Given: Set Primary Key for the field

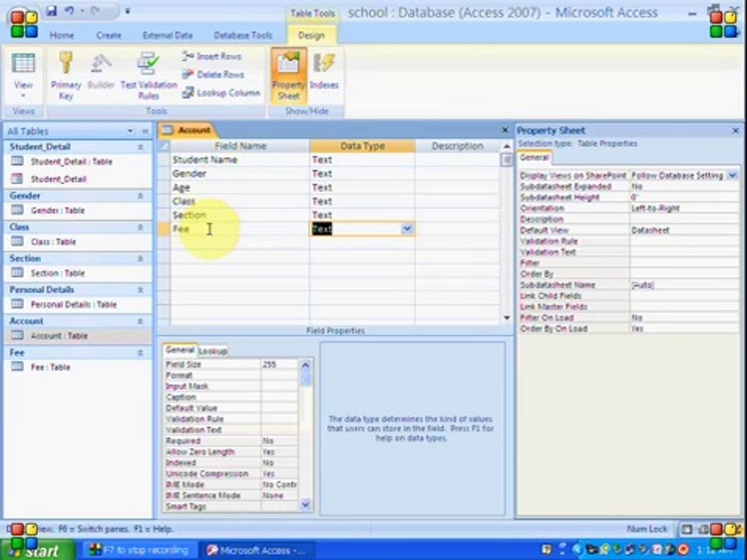Looking at the screenshot, I should click(x=65, y=76).
